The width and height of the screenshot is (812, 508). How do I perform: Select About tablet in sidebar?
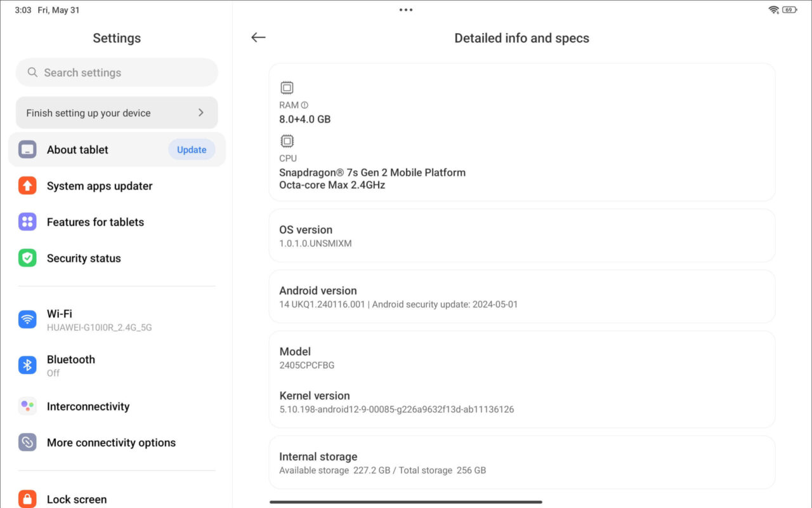pyautogui.click(x=77, y=149)
